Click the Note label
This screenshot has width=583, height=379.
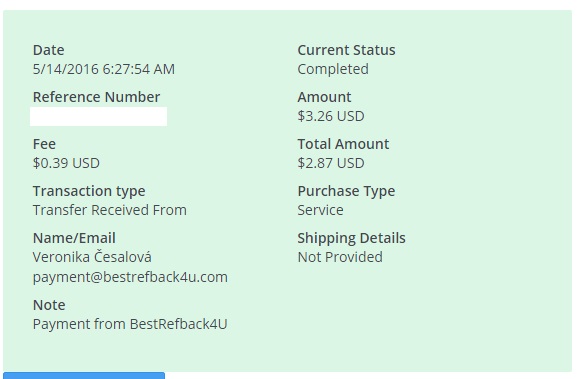pos(49,305)
